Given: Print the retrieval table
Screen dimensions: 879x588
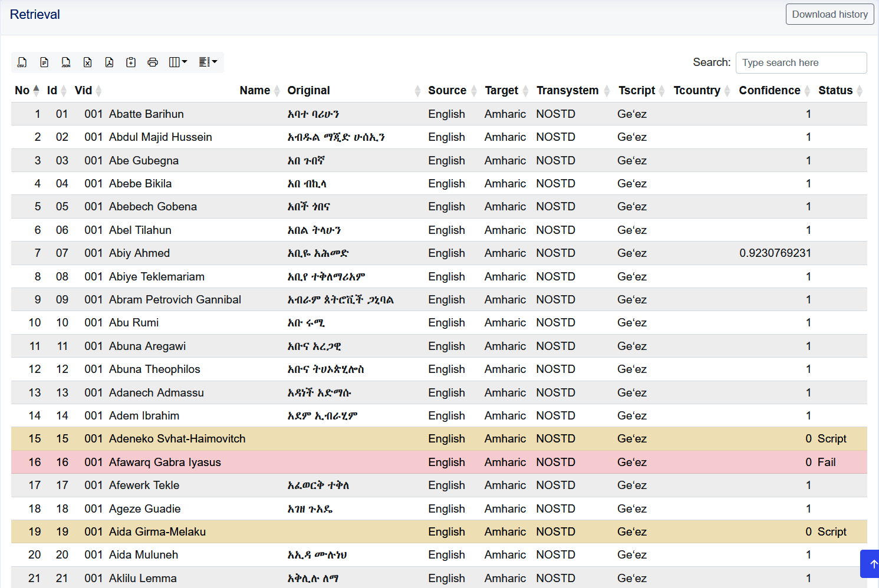Looking at the screenshot, I should click(x=153, y=62).
